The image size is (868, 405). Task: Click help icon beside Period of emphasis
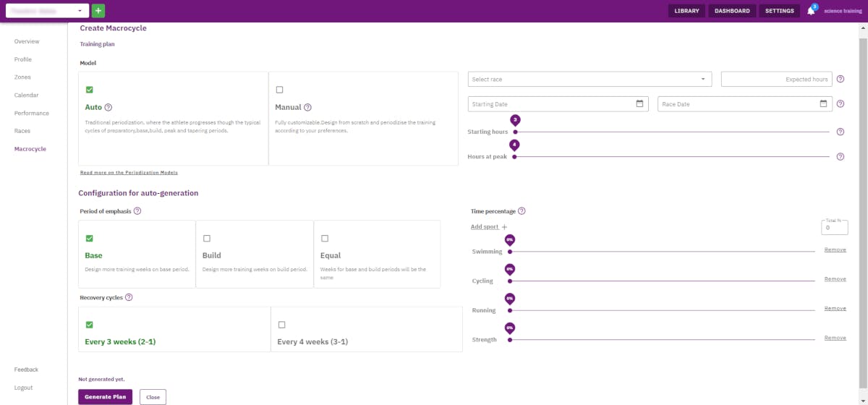click(x=137, y=211)
